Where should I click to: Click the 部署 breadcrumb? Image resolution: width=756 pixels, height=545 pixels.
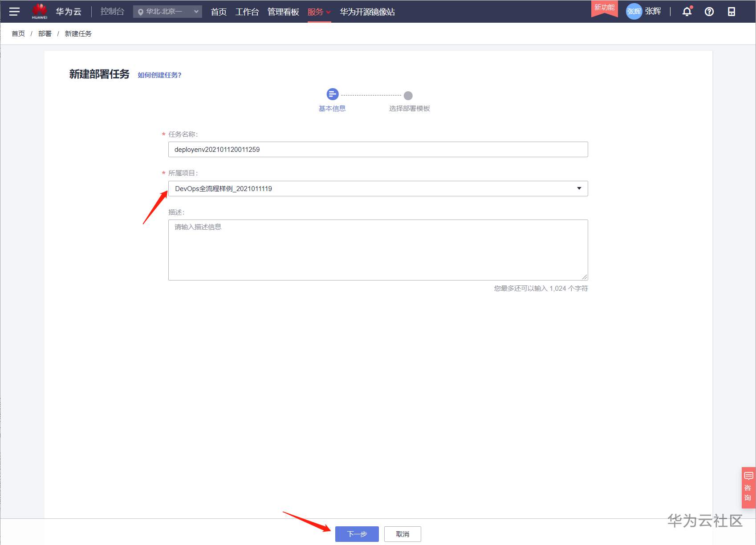[x=45, y=34]
